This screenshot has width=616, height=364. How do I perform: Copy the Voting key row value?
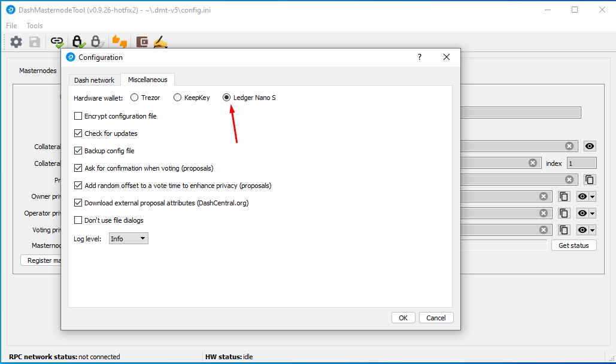pyautogui.click(x=564, y=230)
